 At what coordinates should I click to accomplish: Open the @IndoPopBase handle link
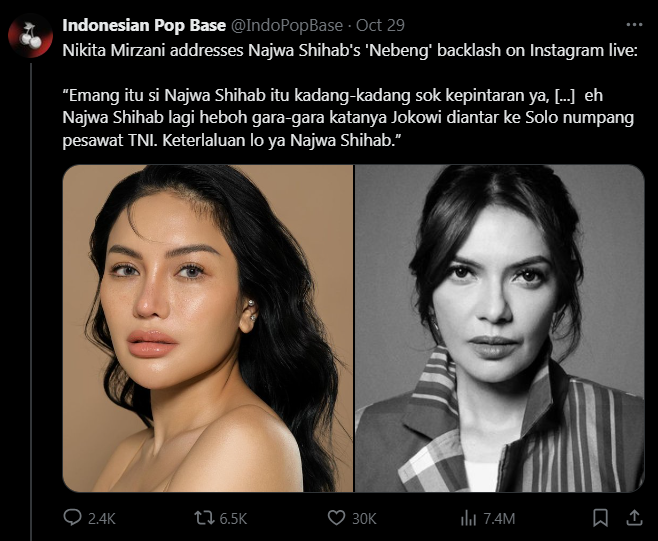287,26
